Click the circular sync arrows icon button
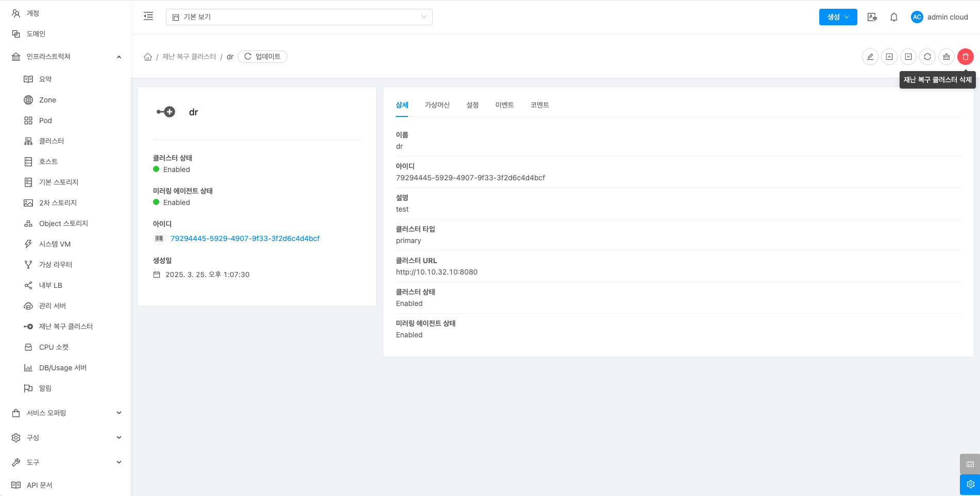 (927, 57)
